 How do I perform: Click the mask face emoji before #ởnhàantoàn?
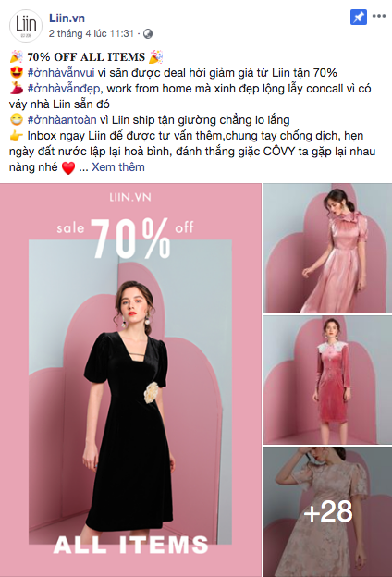17,120
